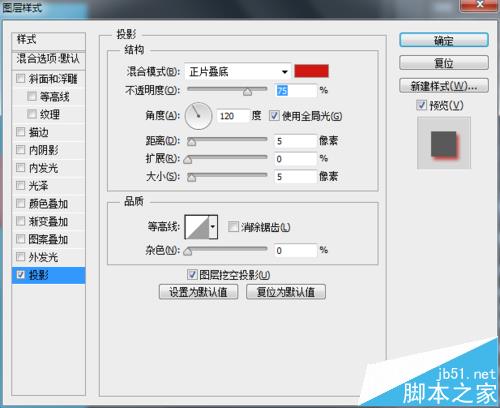Screen dimensions: 500x408
Task: Click the 距离 value input field
Action: [295, 141]
